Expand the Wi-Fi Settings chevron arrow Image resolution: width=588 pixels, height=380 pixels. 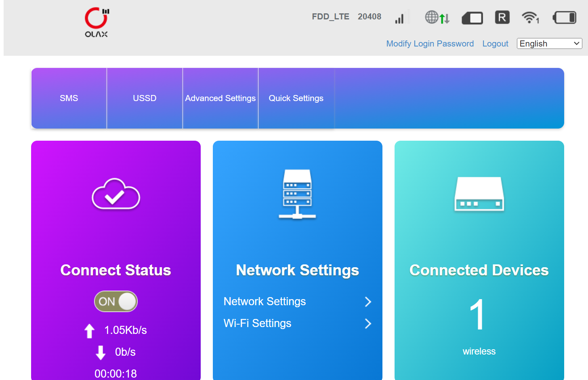pyautogui.click(x=368, y=323)
